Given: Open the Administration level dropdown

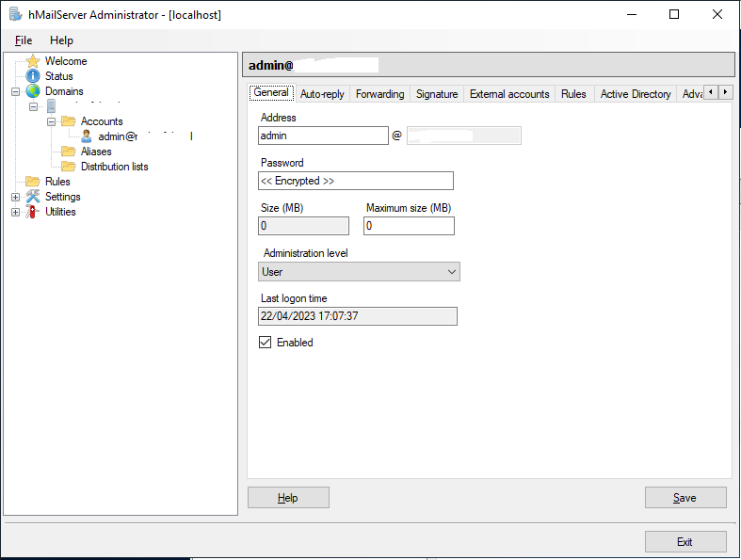Looking at the screenshot, I should coord(359,272).
